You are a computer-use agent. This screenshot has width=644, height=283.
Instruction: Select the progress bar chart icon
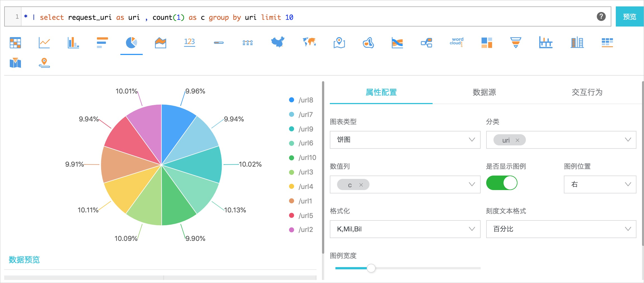[219, 43]
